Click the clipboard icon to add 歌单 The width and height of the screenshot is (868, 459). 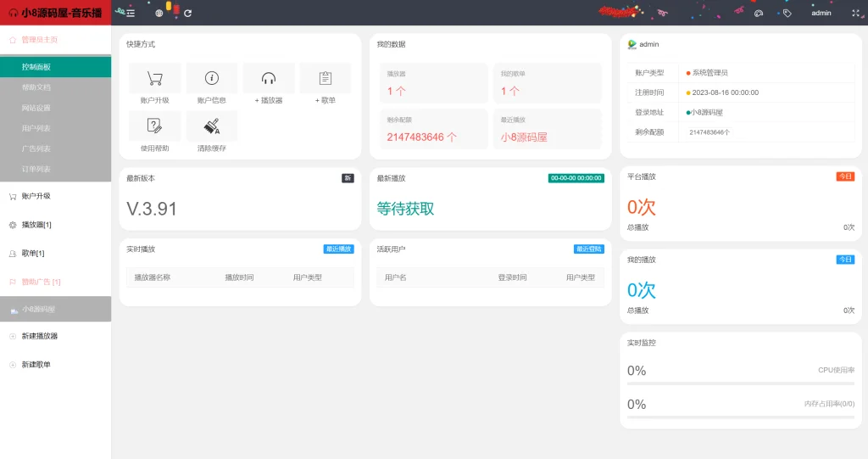325,78
